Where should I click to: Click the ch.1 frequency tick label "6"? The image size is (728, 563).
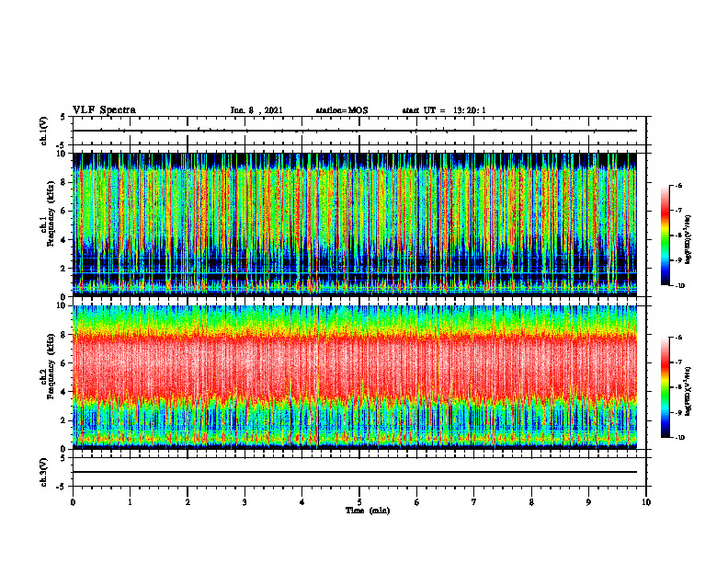click(65, 211)
